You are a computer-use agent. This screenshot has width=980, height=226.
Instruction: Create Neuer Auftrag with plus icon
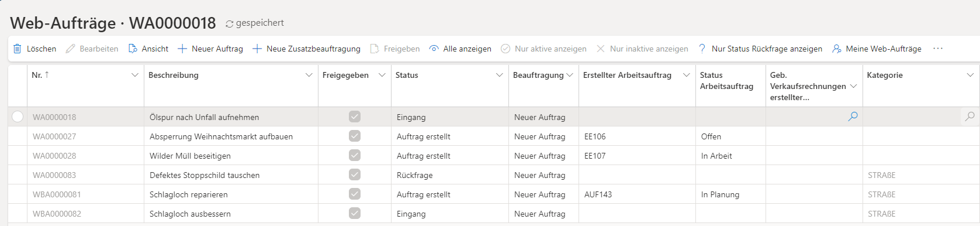(182, 49)
